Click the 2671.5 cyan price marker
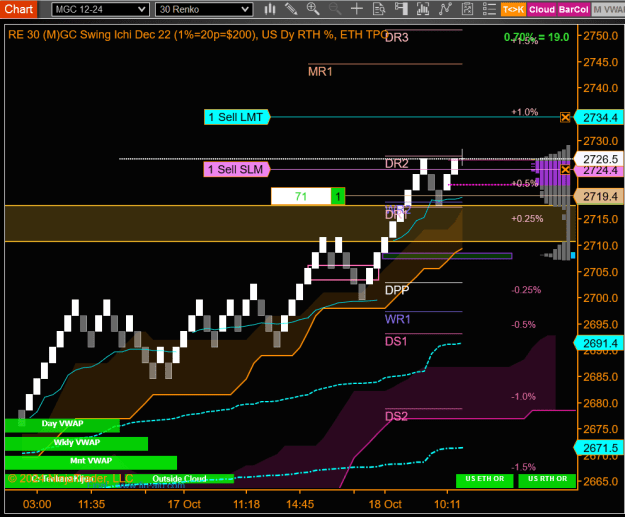625x517 pixels. tap(599, 448)
